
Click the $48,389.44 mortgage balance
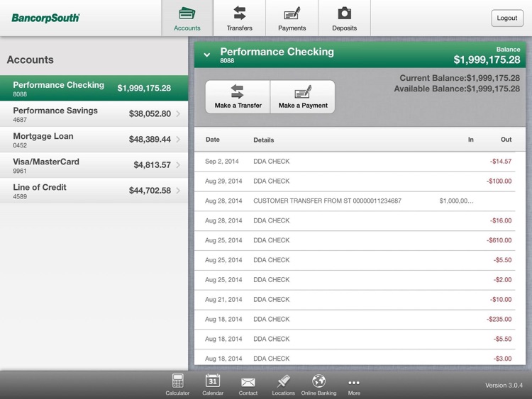150,140
